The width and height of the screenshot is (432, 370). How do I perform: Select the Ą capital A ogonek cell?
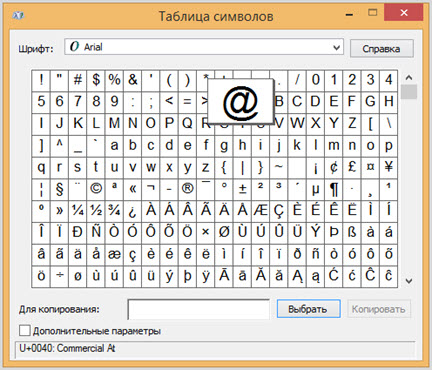[297, 276]
